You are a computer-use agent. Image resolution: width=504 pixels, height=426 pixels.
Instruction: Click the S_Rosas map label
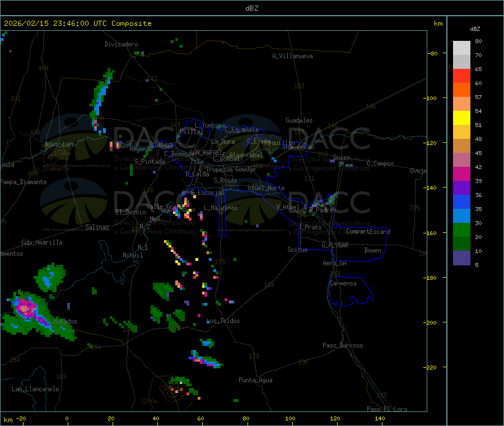pos(225,180)
